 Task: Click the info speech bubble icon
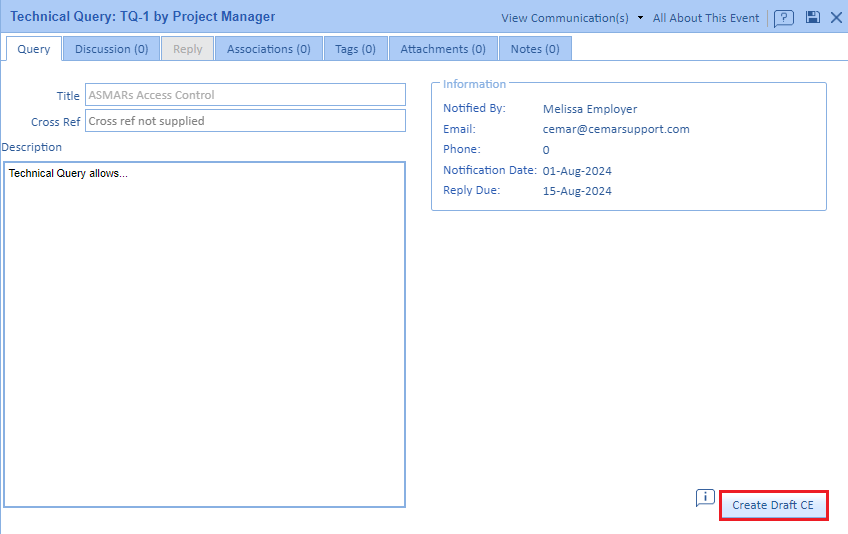[705, 497]
